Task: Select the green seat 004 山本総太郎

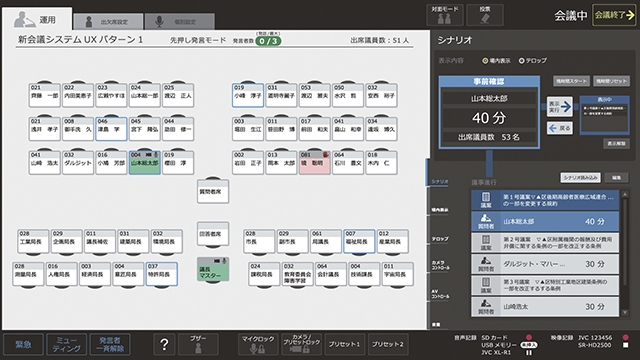Action: (x=144, y=162)
